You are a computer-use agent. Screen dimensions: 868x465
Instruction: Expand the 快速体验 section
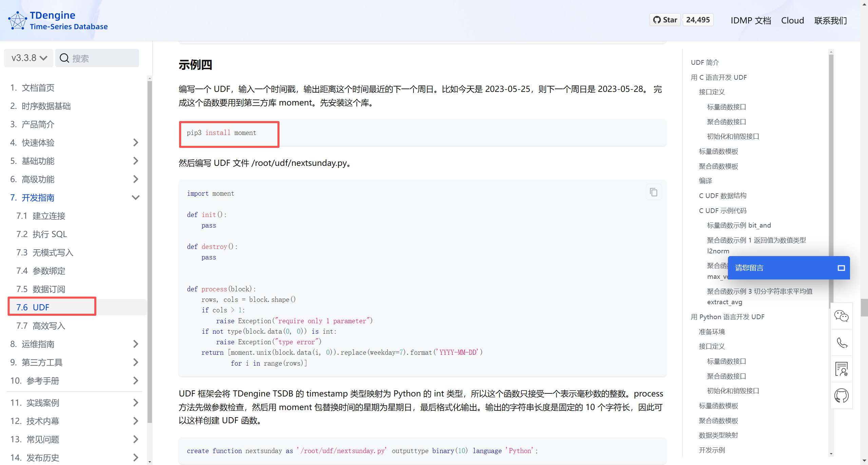point(135,142)
